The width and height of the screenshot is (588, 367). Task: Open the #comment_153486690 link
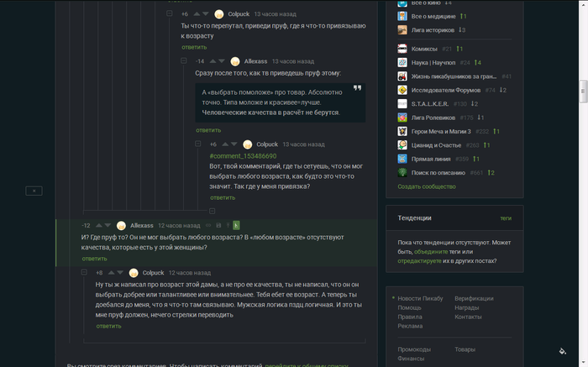pyautogui.click(x=243, y=156)
